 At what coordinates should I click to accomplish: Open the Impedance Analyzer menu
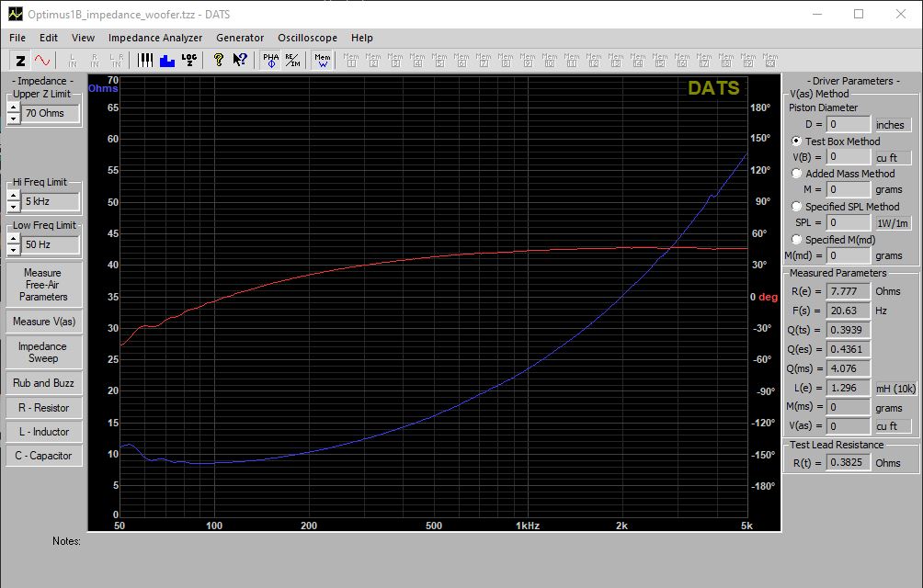coord(155,38)
